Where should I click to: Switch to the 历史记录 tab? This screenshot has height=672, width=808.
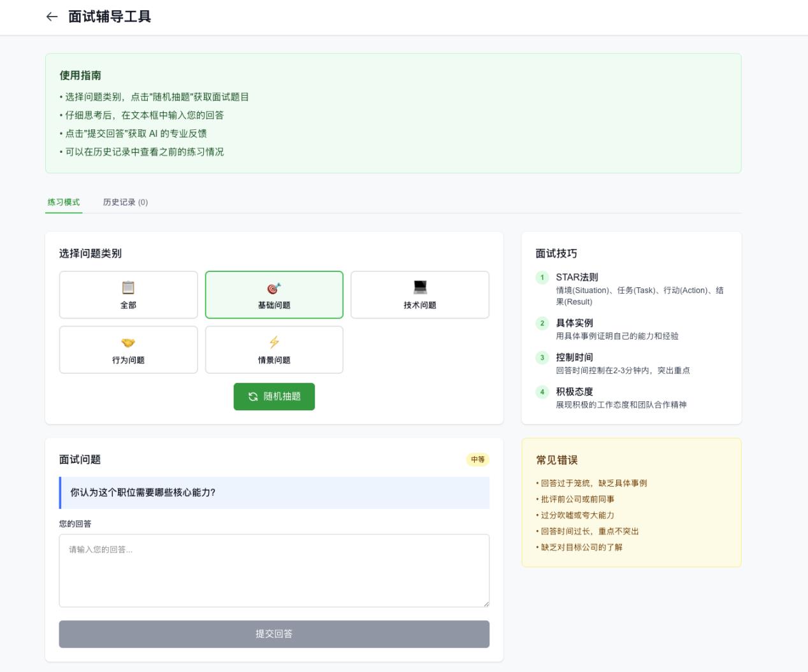(x=126, y=202)
